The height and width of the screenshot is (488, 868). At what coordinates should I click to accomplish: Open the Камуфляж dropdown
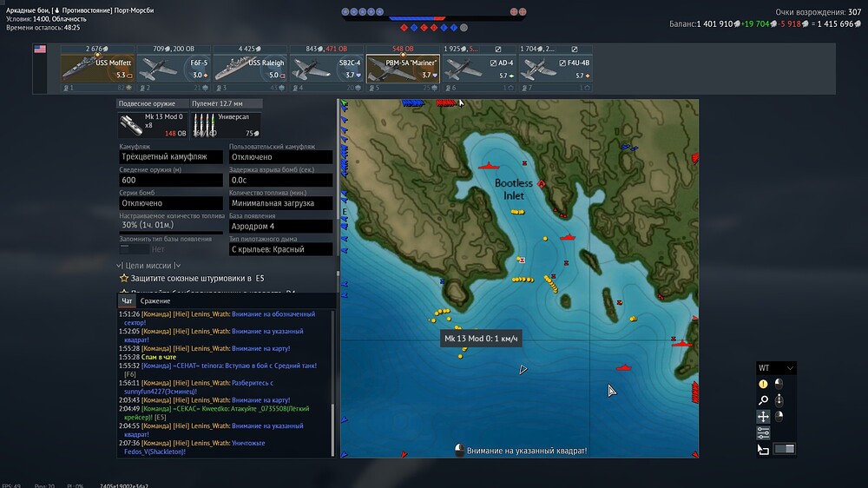pyautogui.click(x=170, y=157)
